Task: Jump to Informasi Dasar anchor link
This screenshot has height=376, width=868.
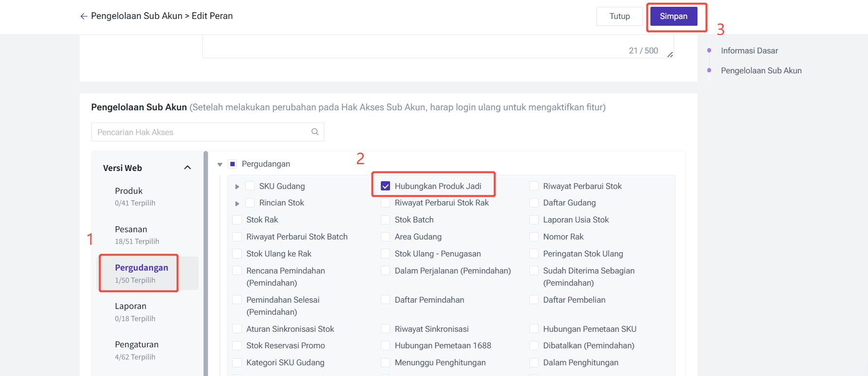Action: click(x=749, y=51)
